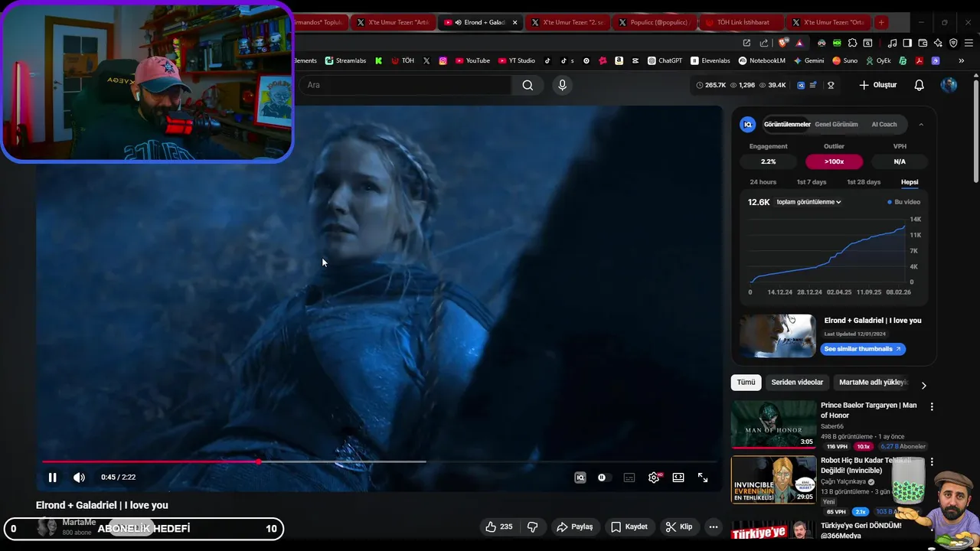Mute the video with the speaker icon

click(79, 478)
